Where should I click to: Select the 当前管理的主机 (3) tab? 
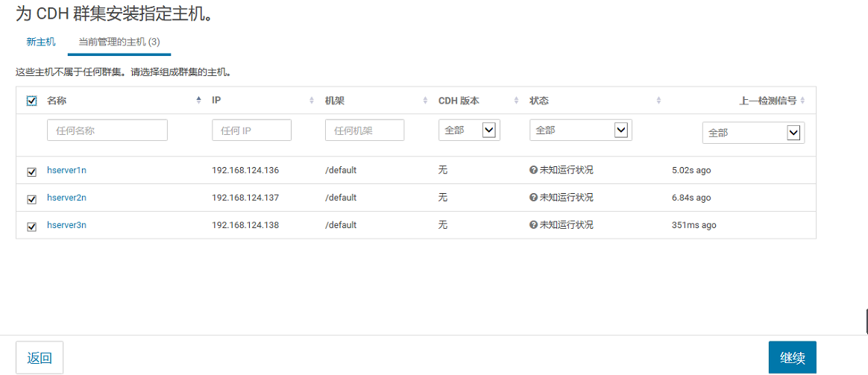click(x=119, y=42)
